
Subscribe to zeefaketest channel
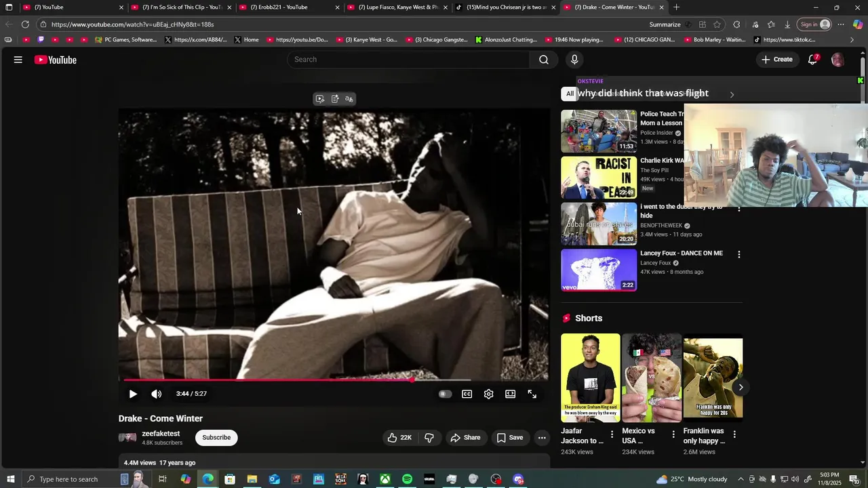(216, 438)
